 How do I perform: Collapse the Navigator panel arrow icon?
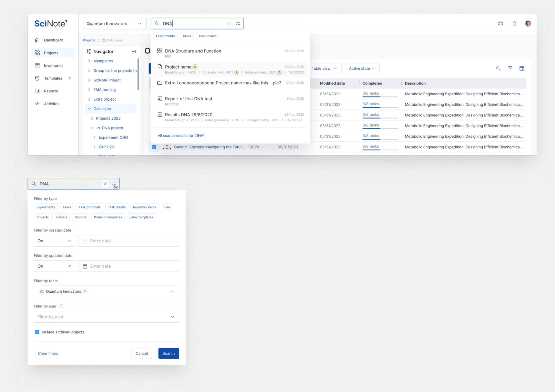(134, 51)
